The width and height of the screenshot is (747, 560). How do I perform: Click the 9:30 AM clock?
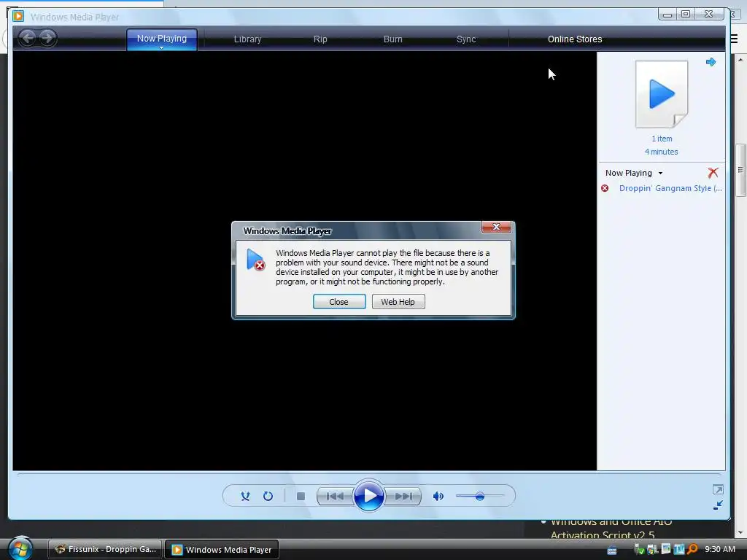pos(720,549)
